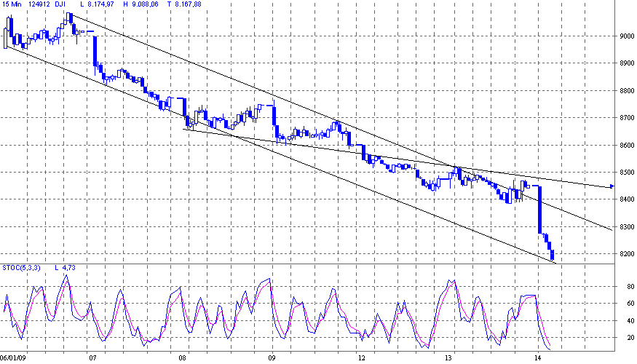The image size is (637, 364).
Task: Click the 40 stochastic axis label
Action: click(x=630, y=320)
